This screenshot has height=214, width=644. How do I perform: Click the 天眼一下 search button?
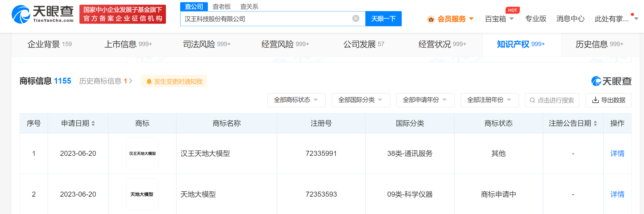click(x=383, y=19)
